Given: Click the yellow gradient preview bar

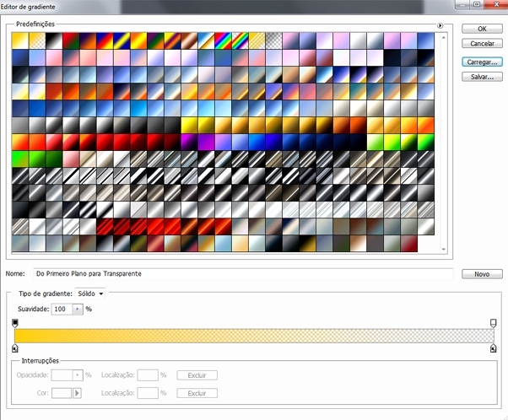Looking at the screenshot, I should pyautogui.click(x=254, y=336).
